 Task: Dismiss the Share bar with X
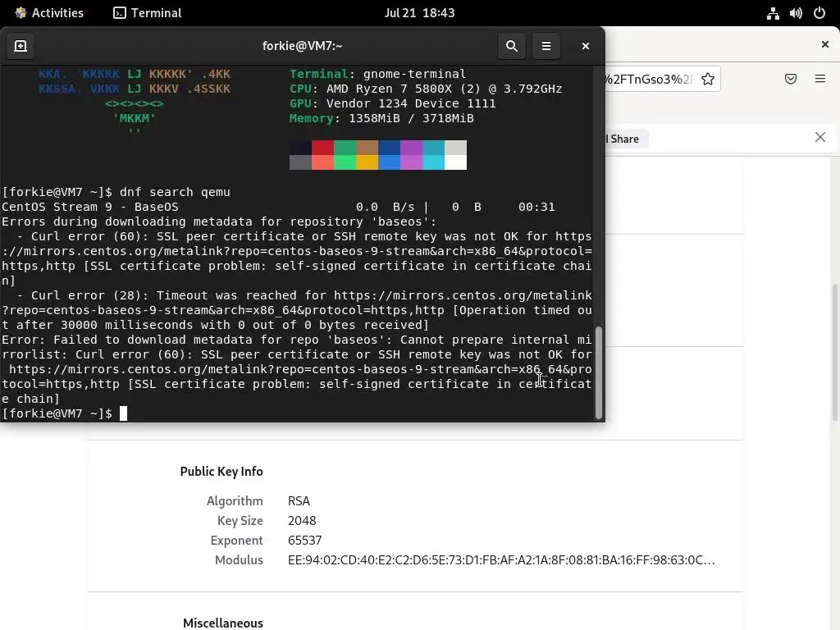[820, 137]
